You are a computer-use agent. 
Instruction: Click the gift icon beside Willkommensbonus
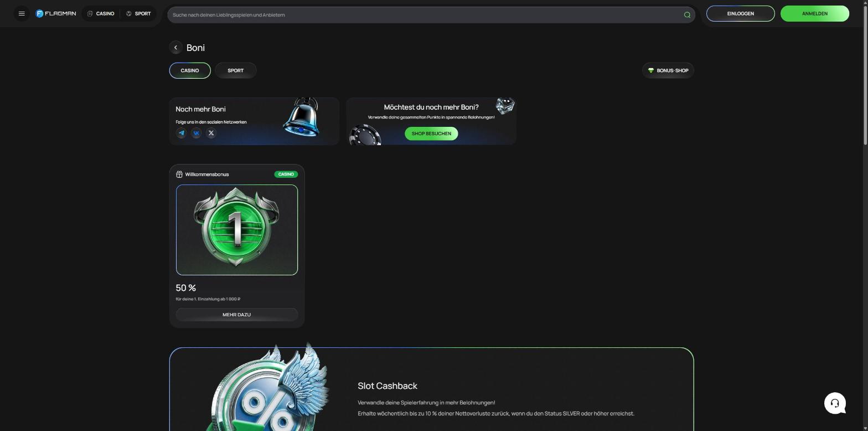click(179, 175)
